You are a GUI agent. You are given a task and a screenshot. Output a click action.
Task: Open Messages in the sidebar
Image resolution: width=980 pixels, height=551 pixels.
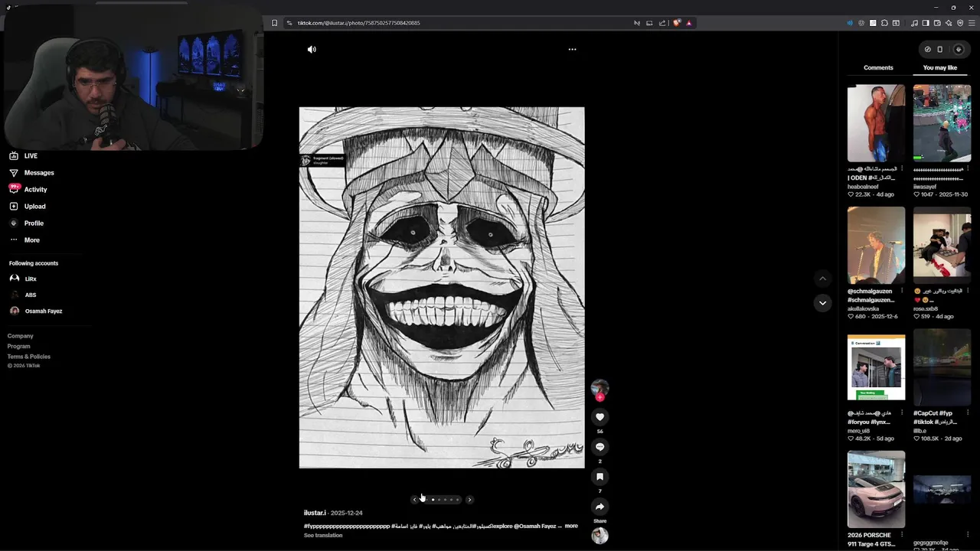coord(31,172)
